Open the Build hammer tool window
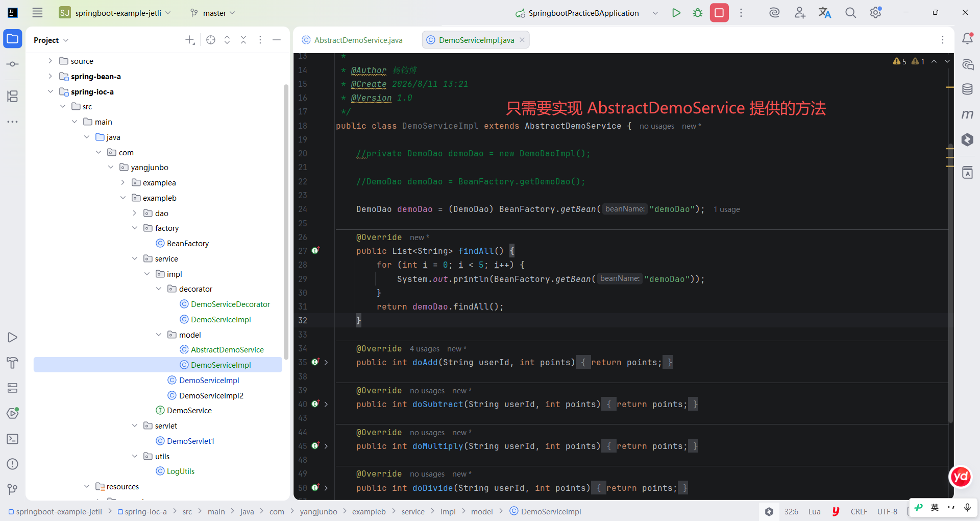980x521 pixels. (x=13, y=363)
